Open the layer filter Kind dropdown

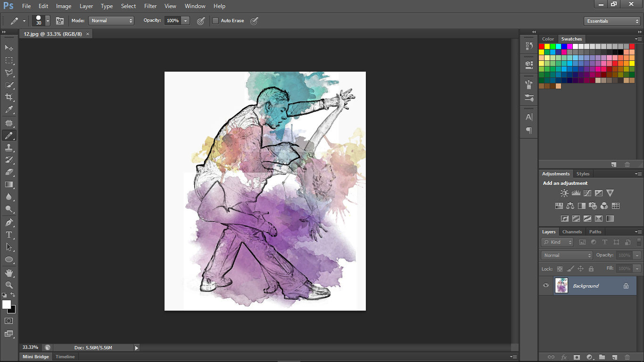[x=557, y=242]
